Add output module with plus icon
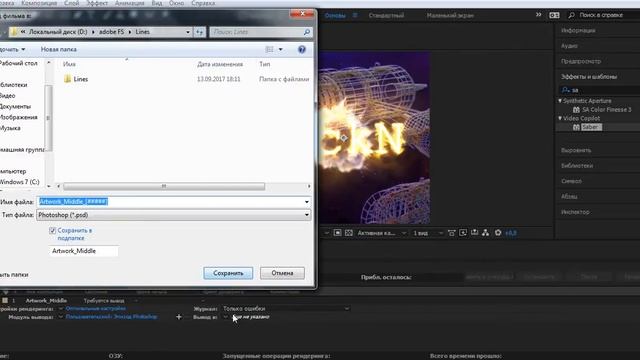 (x=178, y=317)
